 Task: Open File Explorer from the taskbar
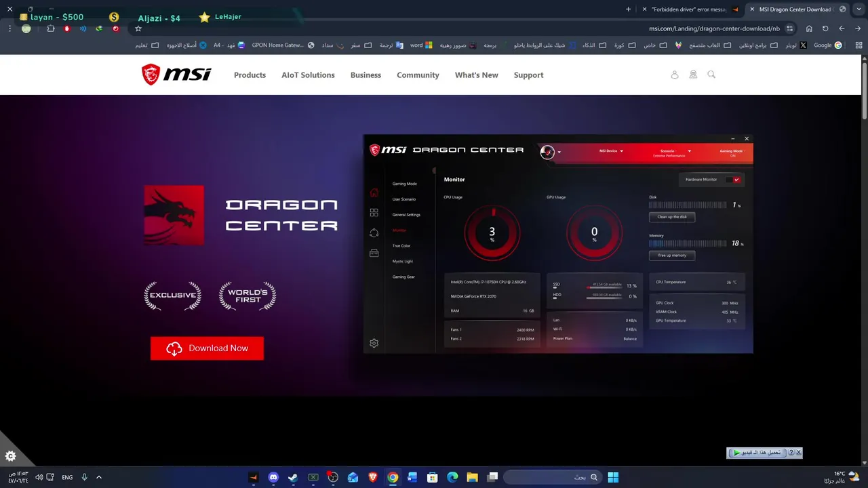472,477
